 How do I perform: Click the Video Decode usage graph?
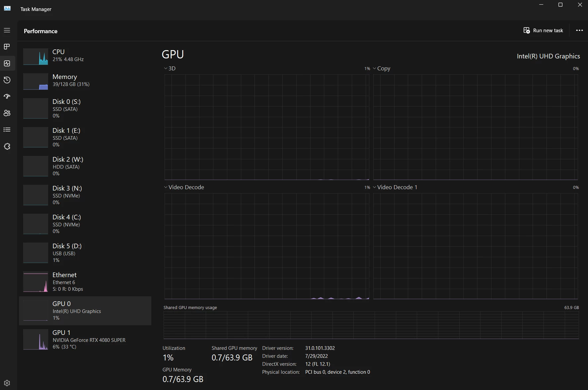tap(267, 246)
